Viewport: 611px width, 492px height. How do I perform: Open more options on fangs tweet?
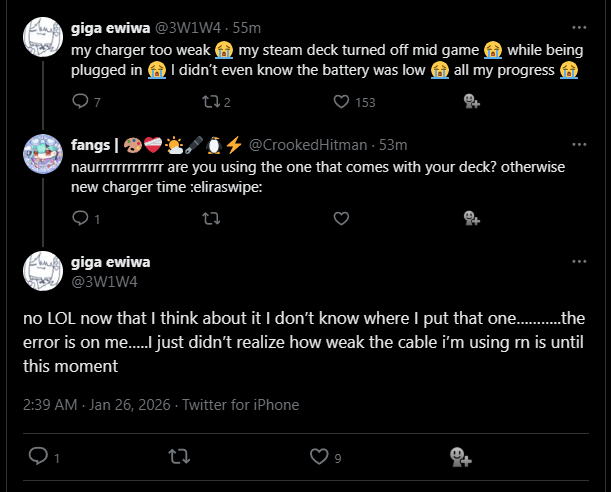[579, 144]
